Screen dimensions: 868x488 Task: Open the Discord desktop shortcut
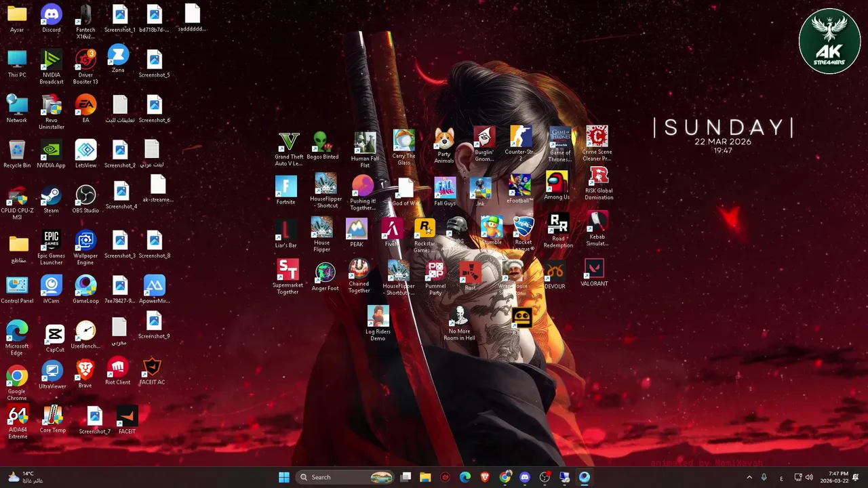[51, 18]
